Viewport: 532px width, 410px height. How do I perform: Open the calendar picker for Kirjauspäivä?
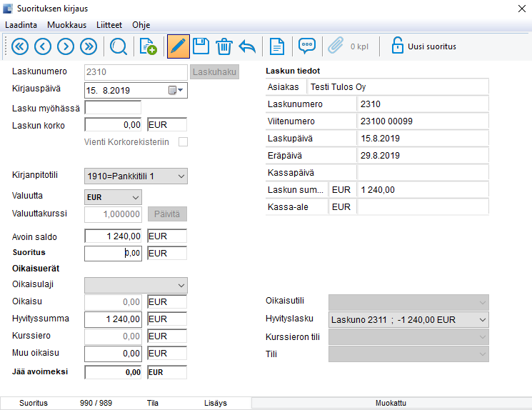click(x=176, y=90)
